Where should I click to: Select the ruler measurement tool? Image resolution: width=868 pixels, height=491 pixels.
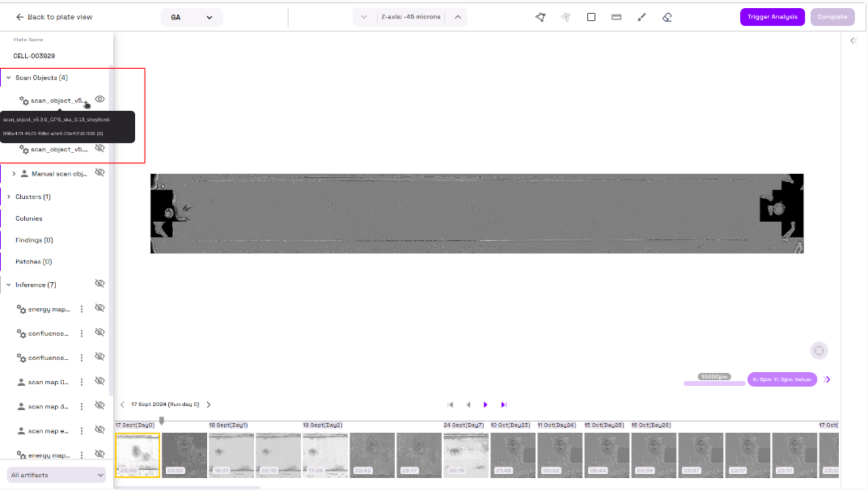coord(616,17)
